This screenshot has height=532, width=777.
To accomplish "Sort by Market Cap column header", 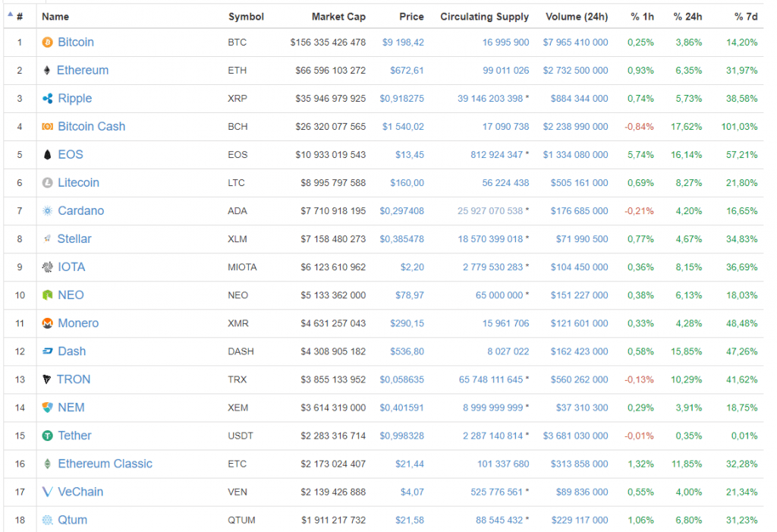I will (338, 16).
